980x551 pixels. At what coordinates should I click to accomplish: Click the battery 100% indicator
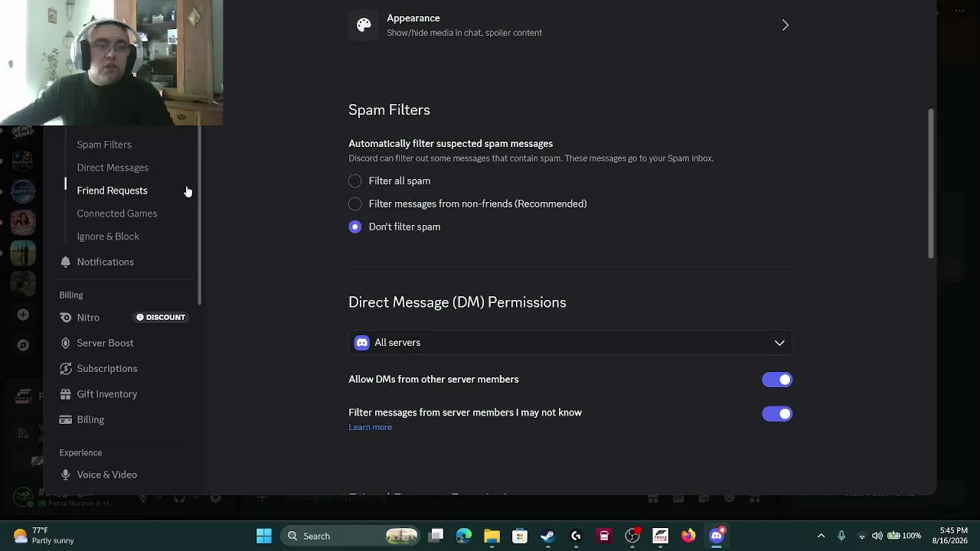point(904,536)
